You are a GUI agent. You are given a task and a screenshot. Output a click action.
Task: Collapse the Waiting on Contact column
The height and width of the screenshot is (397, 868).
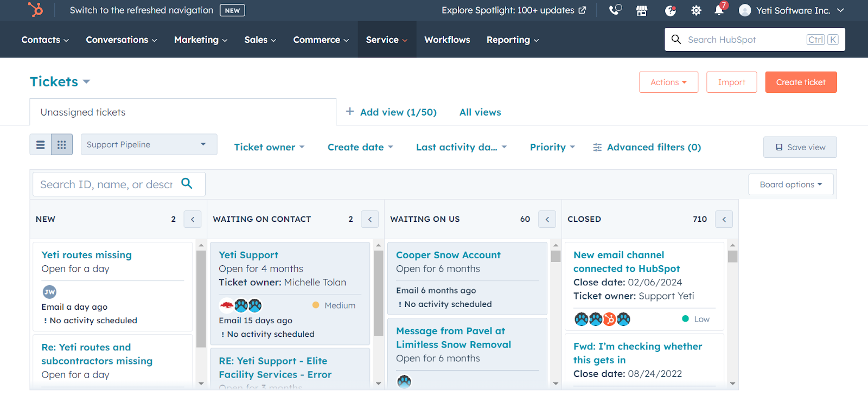[x=370, y=219]
